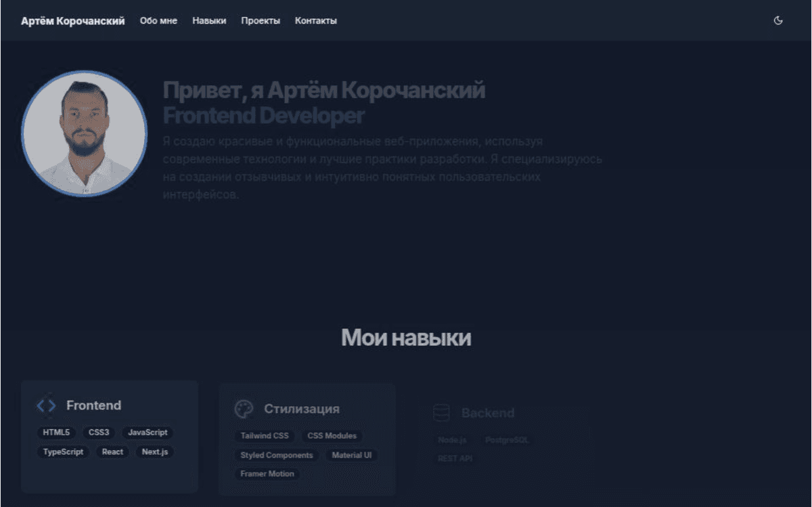812x507 pixels.
Task: Open the Артём Корочанский site logo link
Action: pyautogui.click(x=73, y=21)
